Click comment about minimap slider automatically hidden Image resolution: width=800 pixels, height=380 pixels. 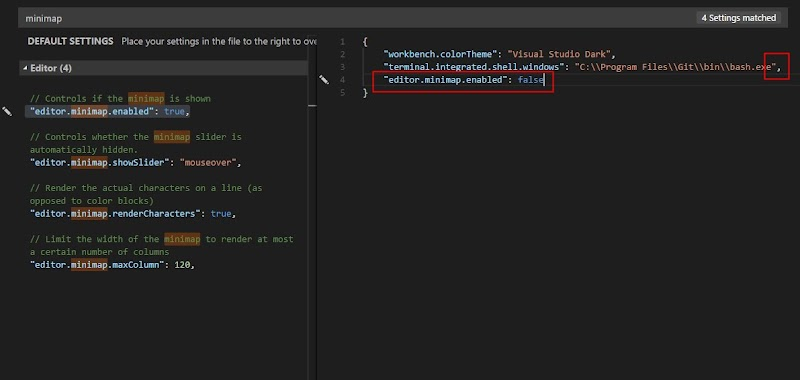click(x=136, y=143)
